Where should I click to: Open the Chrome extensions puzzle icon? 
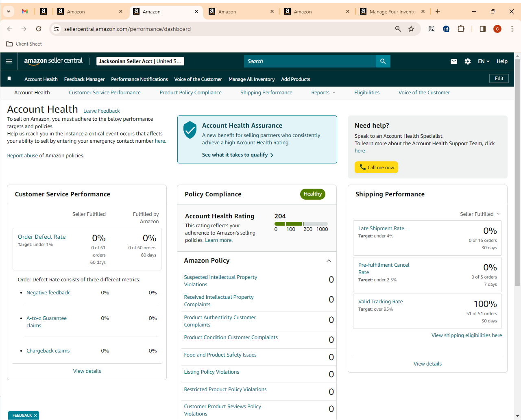click(x=461, y=29)
